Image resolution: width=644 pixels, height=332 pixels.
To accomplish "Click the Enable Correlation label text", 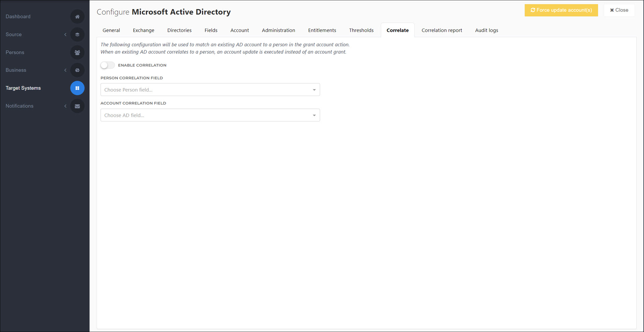I will 142,65.
